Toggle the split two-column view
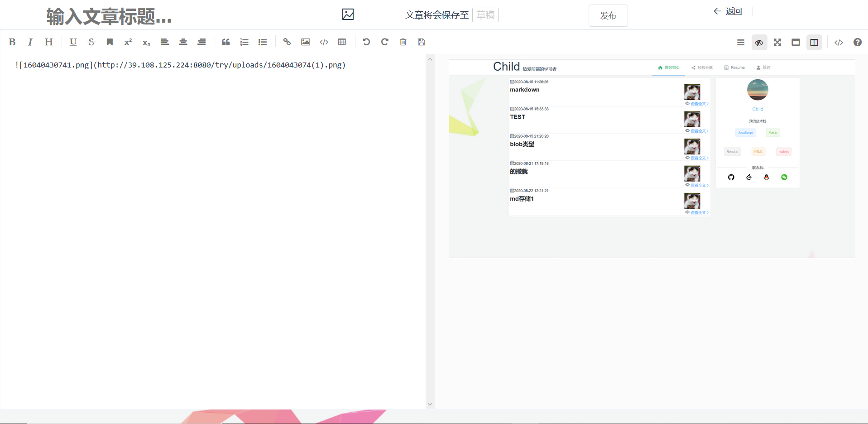 814,43
